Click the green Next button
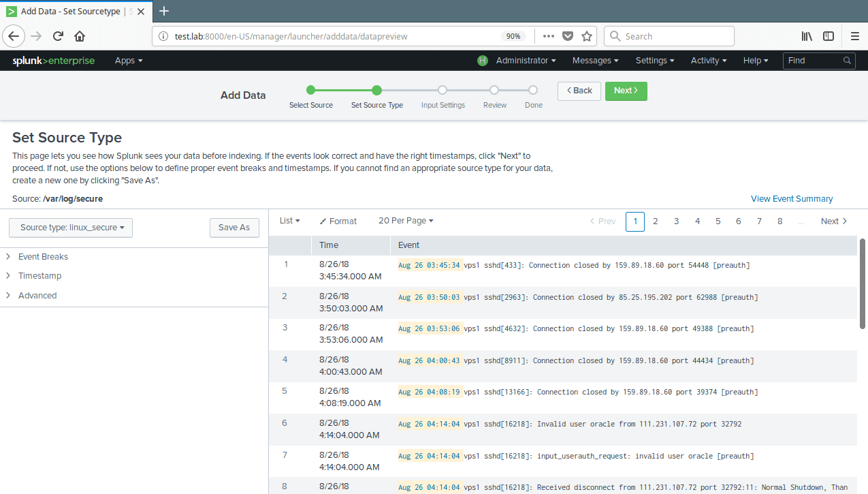Viewport: 868px width, 494px height. click(x=626, y=91)
